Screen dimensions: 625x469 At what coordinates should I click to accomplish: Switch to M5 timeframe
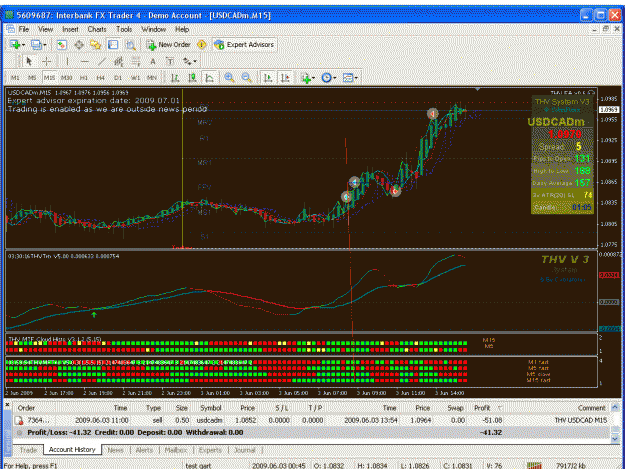point(32,78)
